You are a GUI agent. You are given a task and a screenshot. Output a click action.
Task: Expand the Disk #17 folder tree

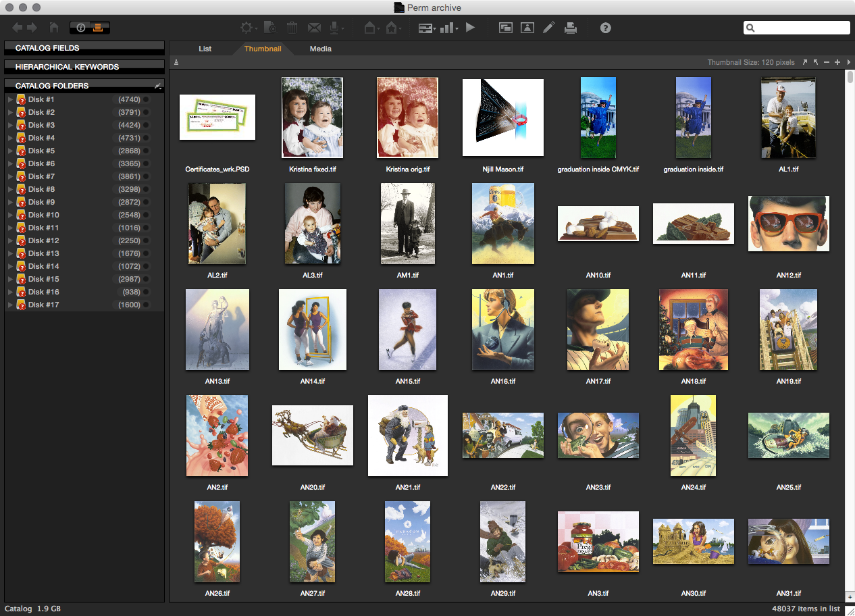tap(10, 305)
